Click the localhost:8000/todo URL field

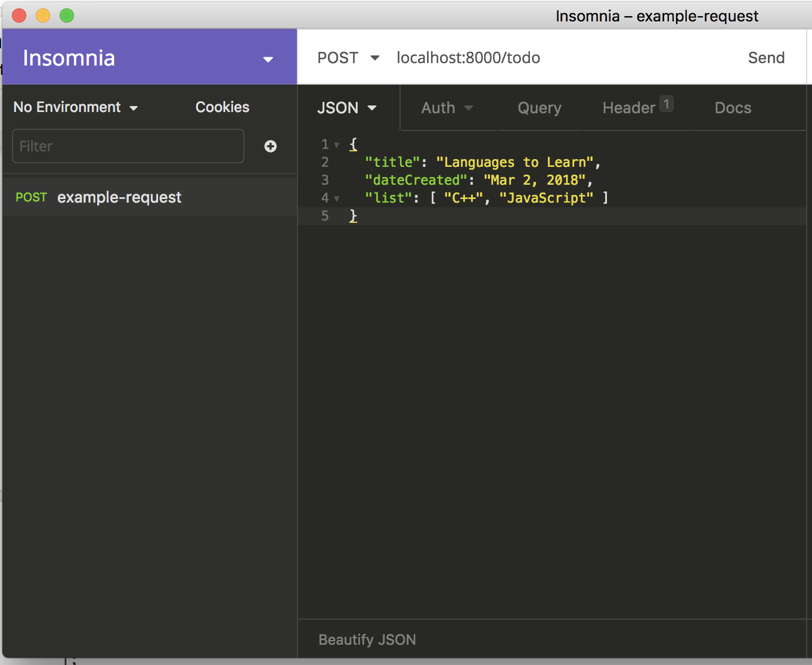coord(469,58)
